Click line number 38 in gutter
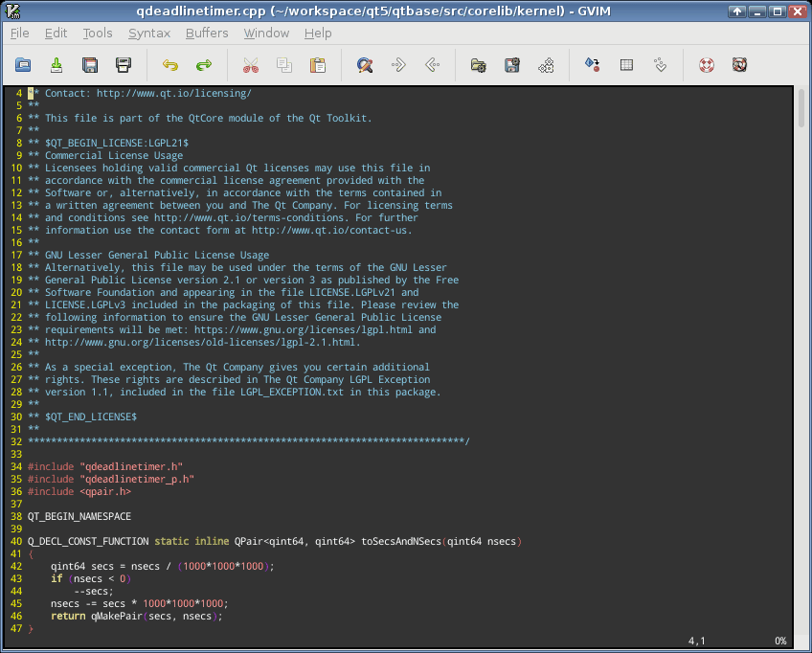Screen dimensions: 812x653 click(16, 516)
